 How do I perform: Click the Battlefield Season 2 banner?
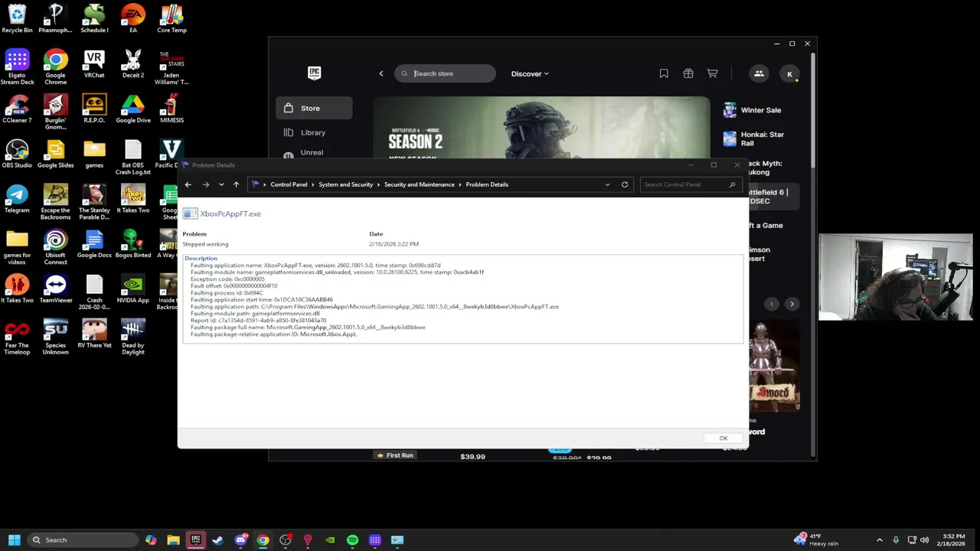(x=541, y=128)
